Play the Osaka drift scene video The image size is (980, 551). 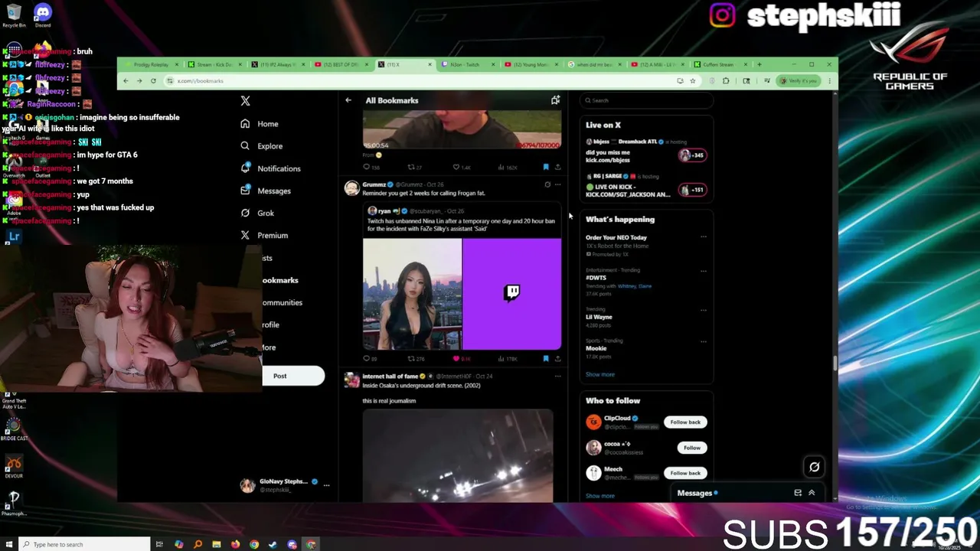coord(458,455)
